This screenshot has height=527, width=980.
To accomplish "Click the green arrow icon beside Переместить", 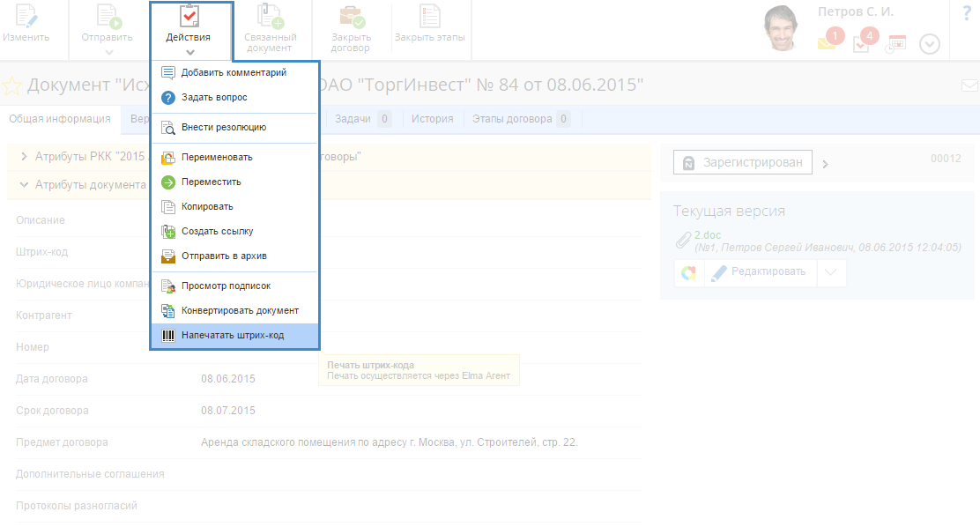I will (x=168, y=182).
